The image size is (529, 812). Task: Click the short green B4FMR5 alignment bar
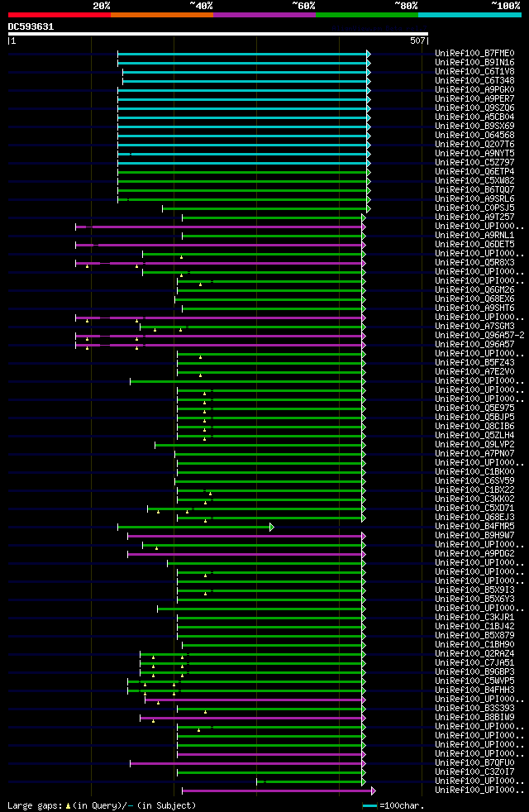194,528
